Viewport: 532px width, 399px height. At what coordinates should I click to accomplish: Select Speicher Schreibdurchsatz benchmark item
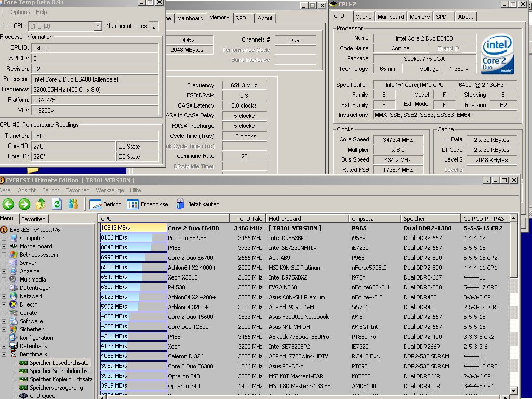coord(61,371)
